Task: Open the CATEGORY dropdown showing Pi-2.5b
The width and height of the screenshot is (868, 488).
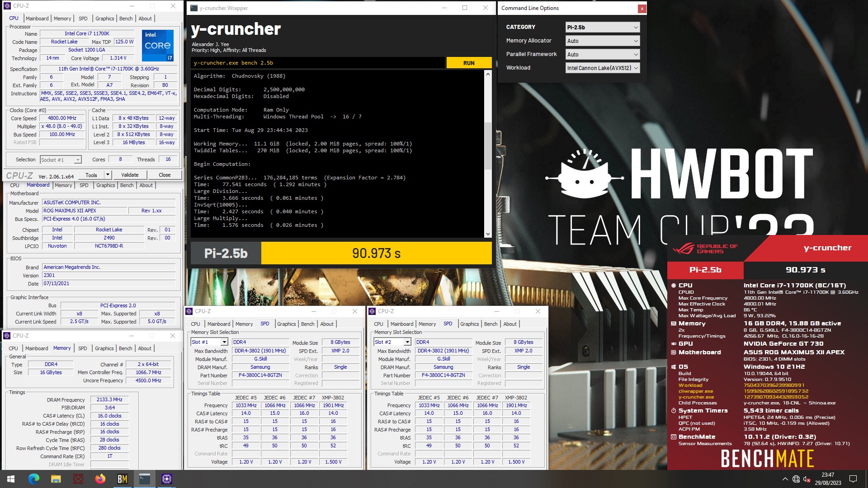Action: (603, 28)
